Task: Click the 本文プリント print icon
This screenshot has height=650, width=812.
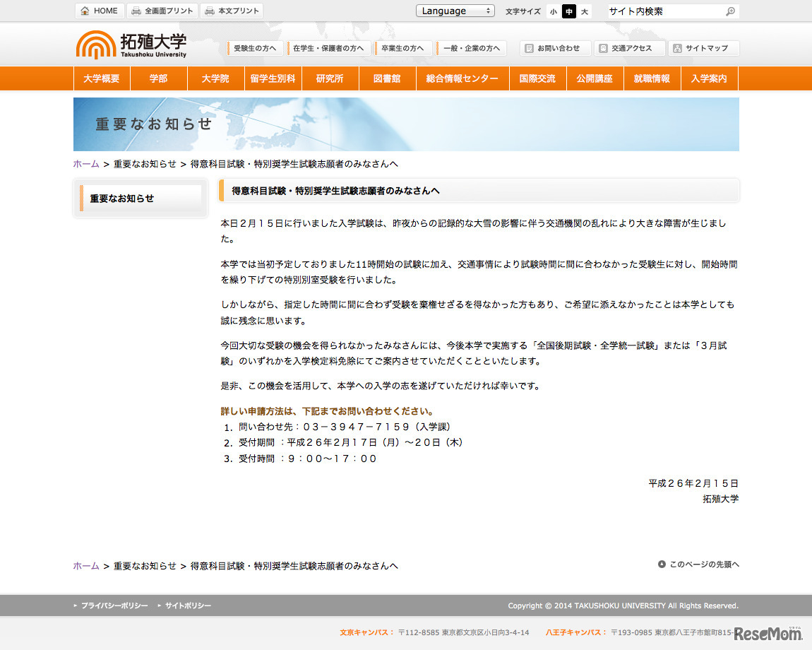Action: click(x=209, y=11)
